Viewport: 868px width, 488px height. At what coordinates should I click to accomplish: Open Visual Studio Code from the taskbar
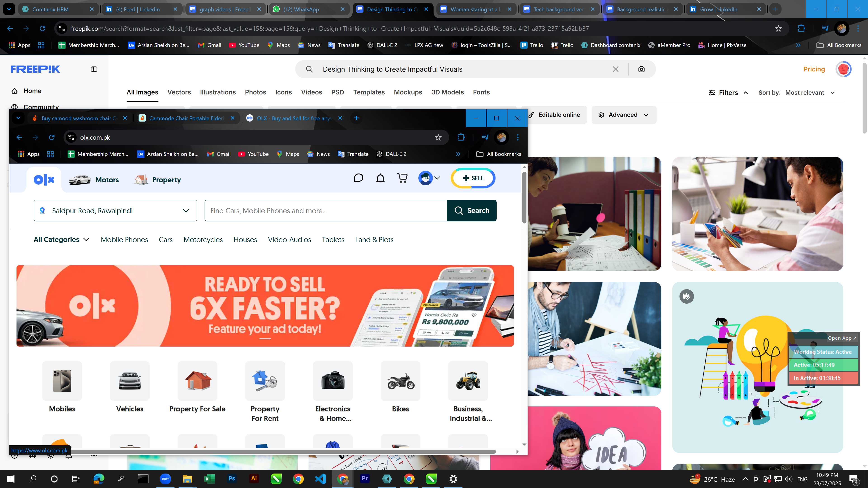click(321, 479)
